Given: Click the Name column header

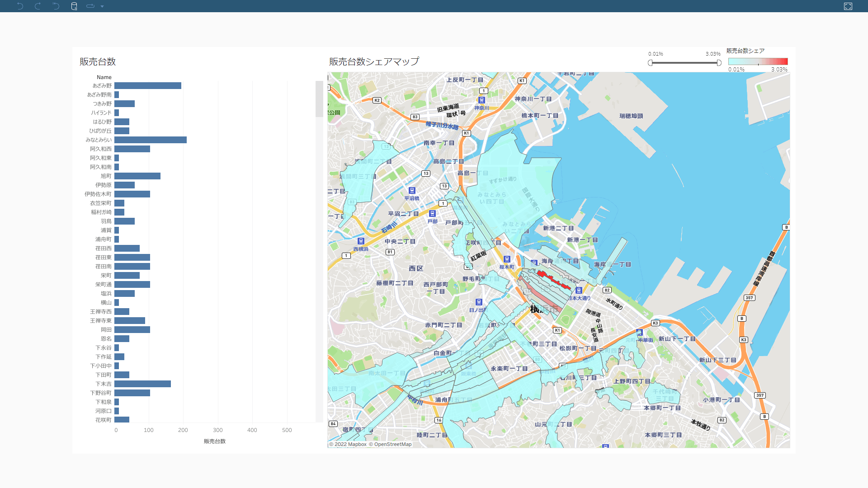Looking at the screenshot, I should 104,77.
